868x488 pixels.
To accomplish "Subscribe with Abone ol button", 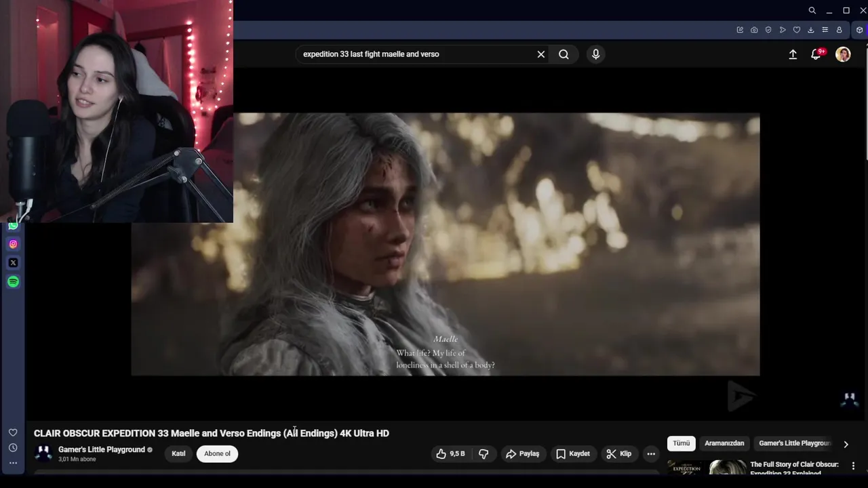I will point(217,453).
